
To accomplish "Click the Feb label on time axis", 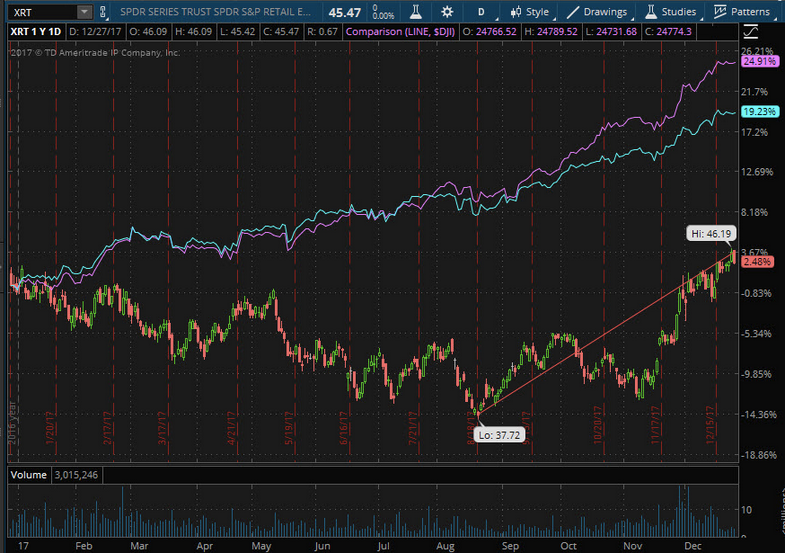I will click(x=84, y=546).
